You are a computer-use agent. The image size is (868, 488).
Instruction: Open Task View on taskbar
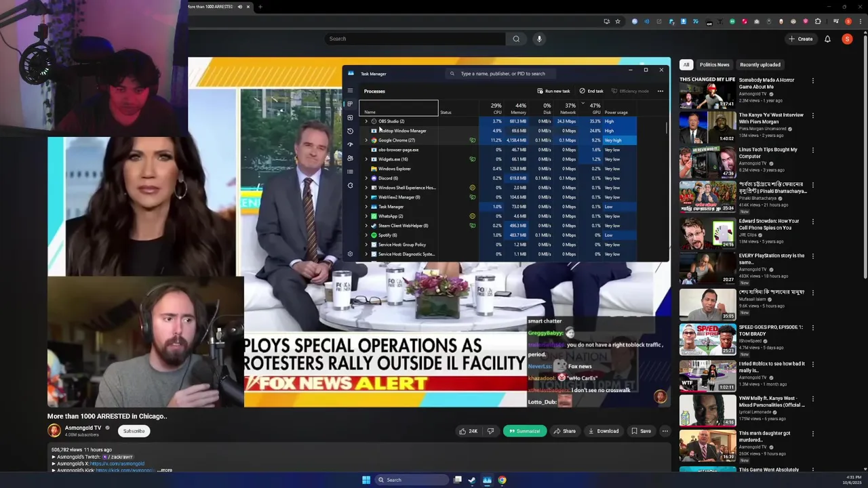point(458,480)
